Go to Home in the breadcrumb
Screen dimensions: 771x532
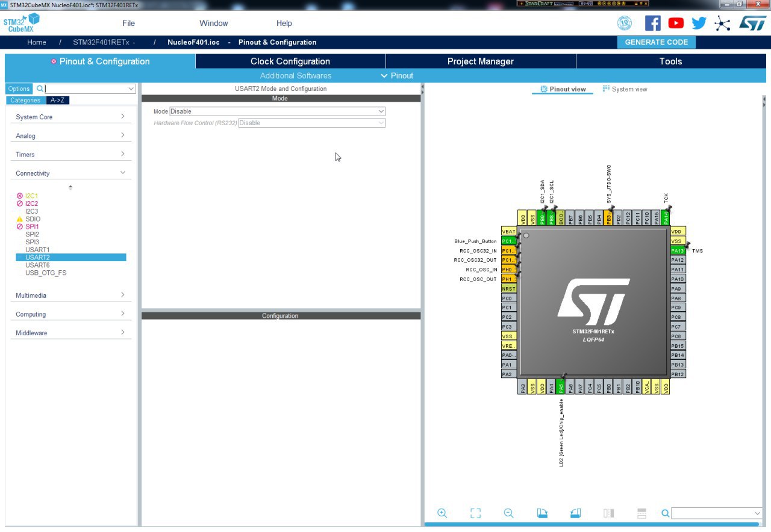(37, 42)
